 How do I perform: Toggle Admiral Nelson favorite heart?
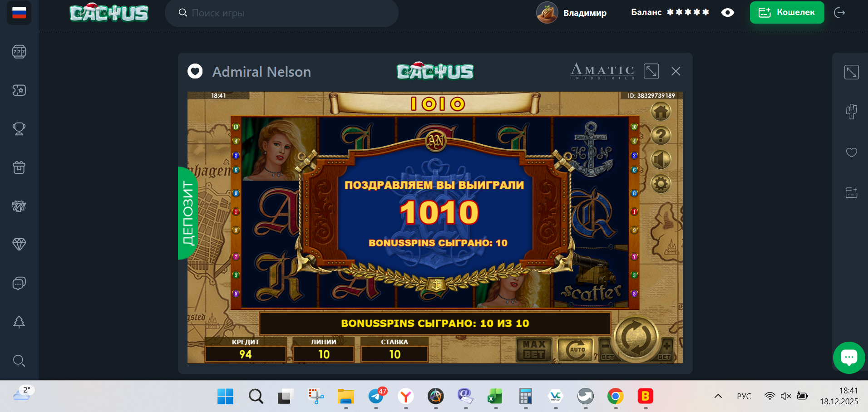(x=195, y=71)
